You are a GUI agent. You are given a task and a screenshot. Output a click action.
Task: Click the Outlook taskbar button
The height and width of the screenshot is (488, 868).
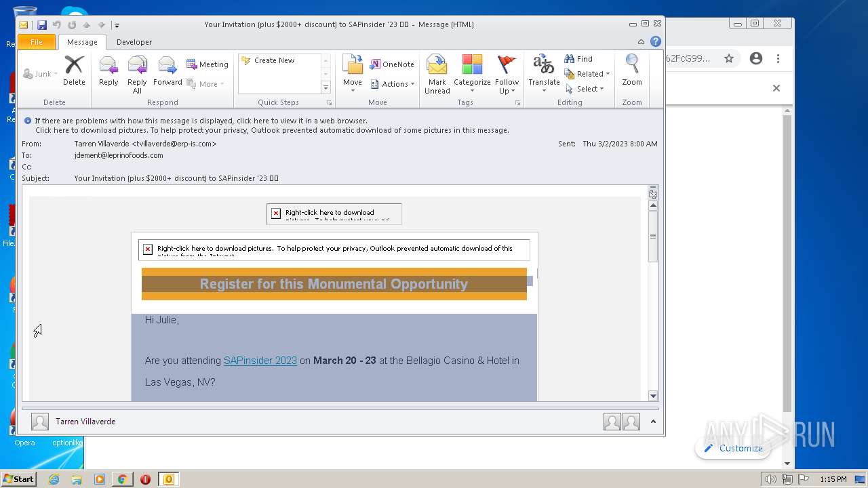(168, 479)
